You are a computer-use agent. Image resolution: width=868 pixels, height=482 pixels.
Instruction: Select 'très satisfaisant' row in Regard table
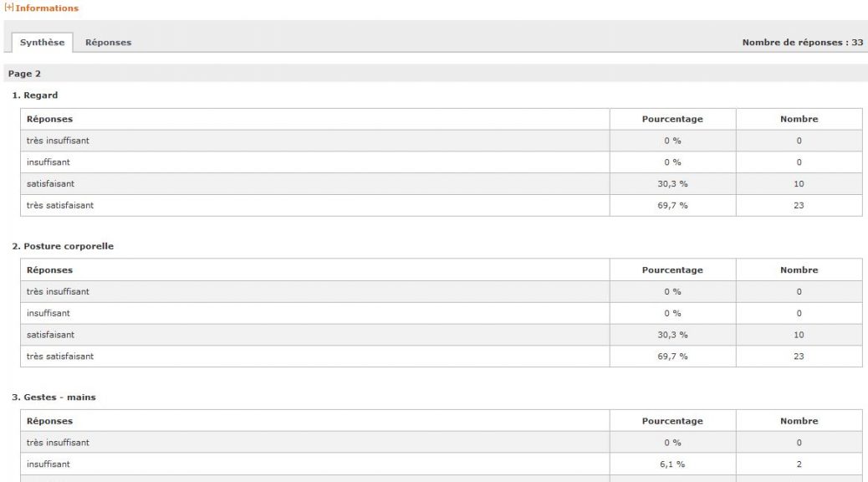pos(442,206)
